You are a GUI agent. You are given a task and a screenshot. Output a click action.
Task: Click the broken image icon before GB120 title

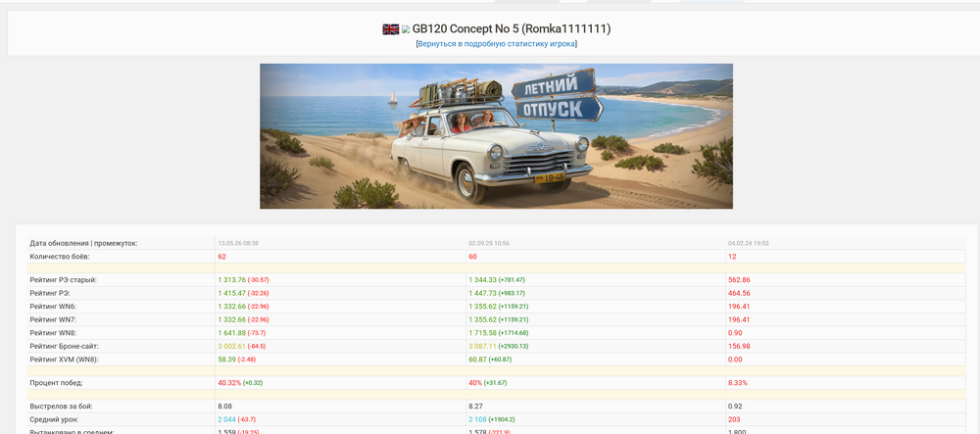coord(405,29)
